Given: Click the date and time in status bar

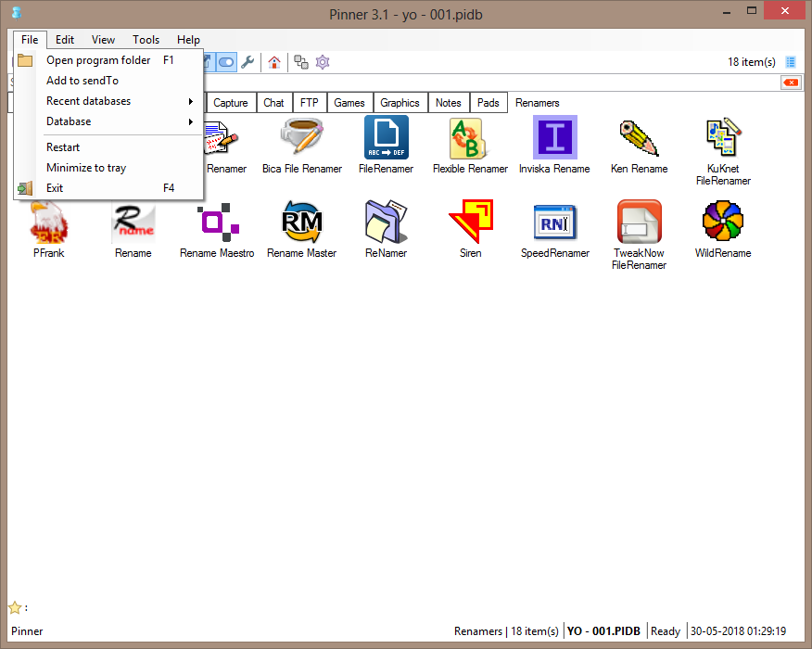Looking at the screenshot, I should click(x=738, y=630).
